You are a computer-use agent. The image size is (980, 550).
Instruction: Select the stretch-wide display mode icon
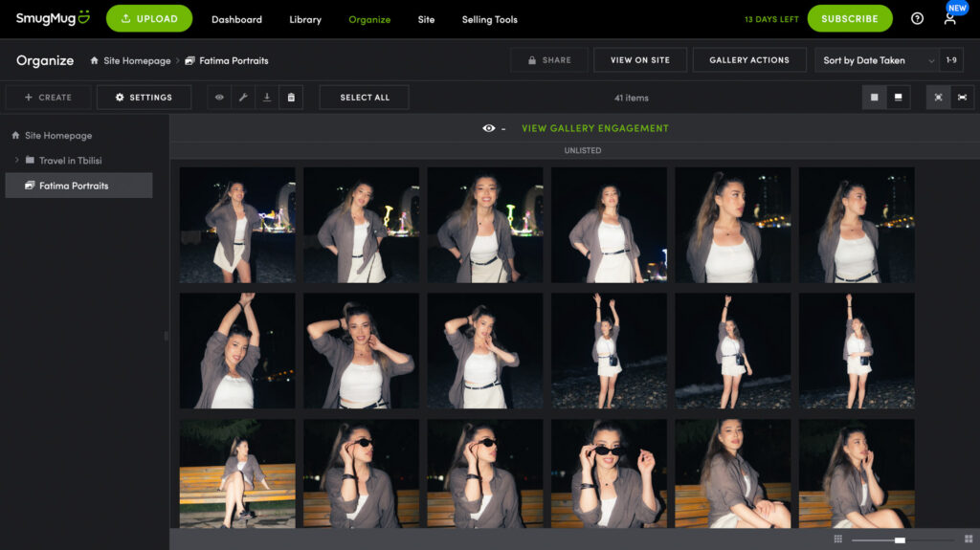(962, 98)
